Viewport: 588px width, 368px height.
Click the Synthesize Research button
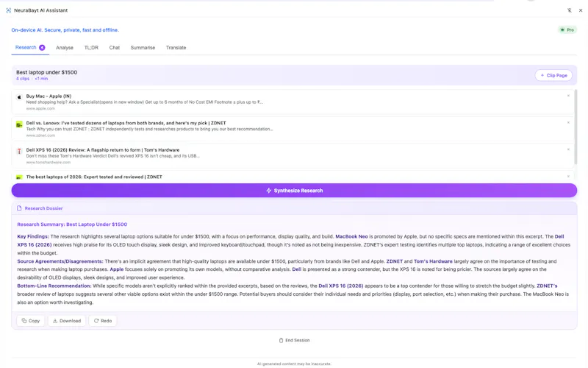[x=294, y=191]
